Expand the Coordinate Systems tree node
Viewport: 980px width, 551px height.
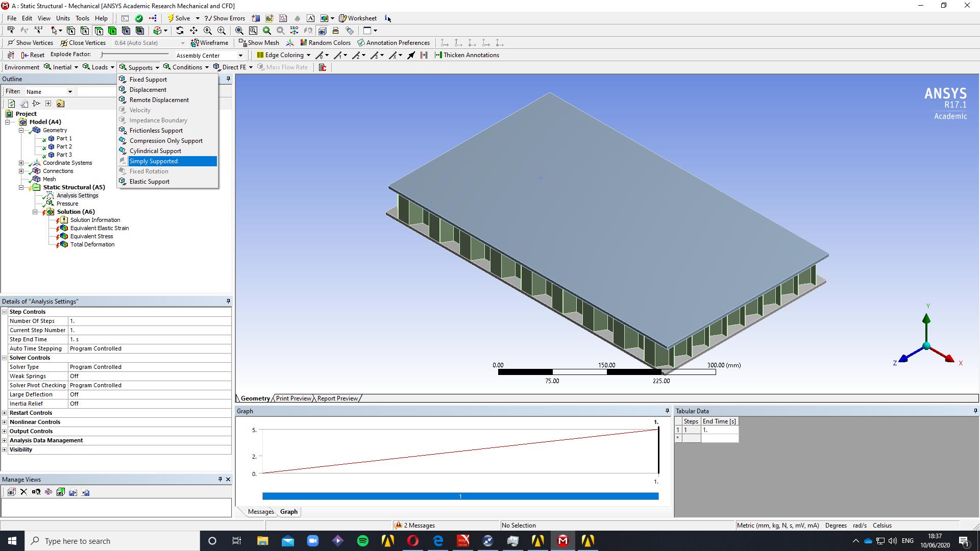click(x=21, y=163)
